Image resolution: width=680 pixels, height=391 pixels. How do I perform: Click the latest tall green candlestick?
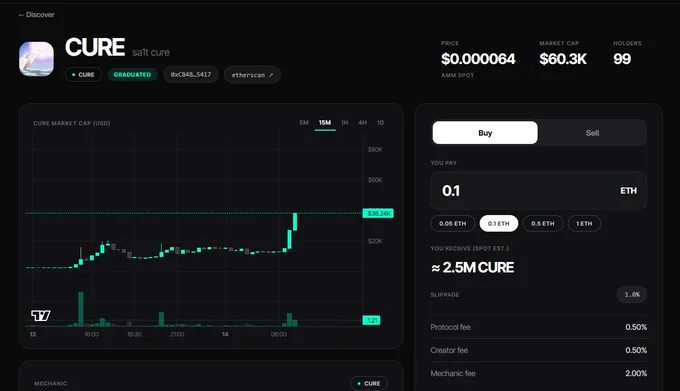coord(295,222)
